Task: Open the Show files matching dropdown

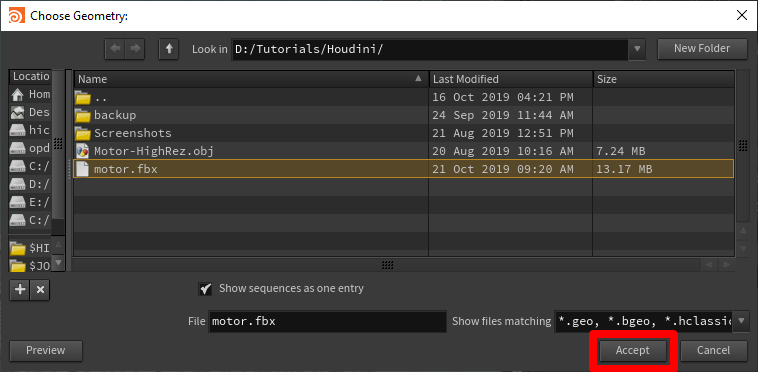Action: click(741, 321)
